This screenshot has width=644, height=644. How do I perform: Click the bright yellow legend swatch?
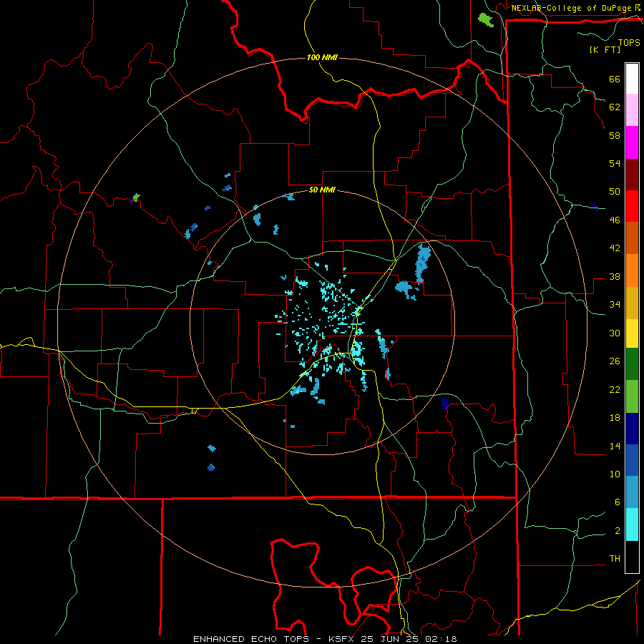pos(632,333)
